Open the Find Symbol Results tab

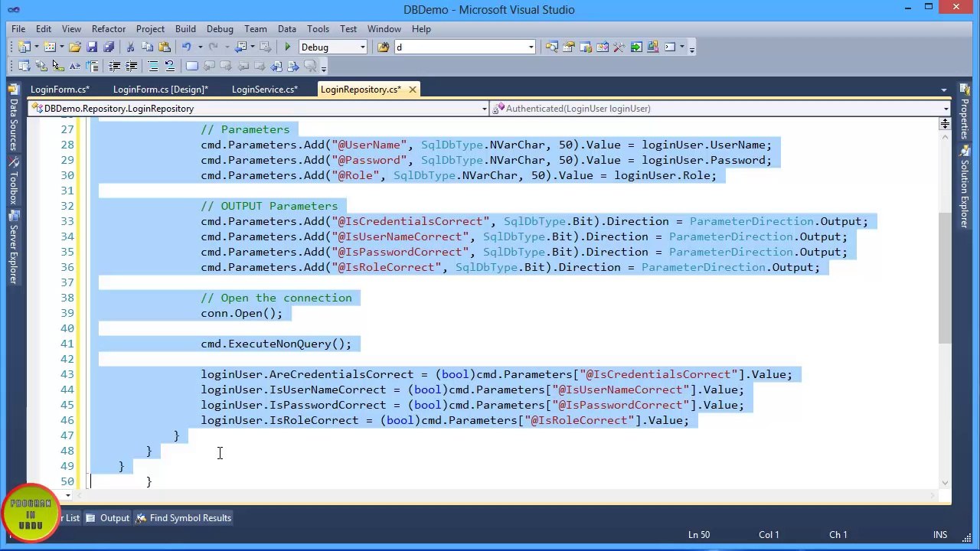coord(184,518)
